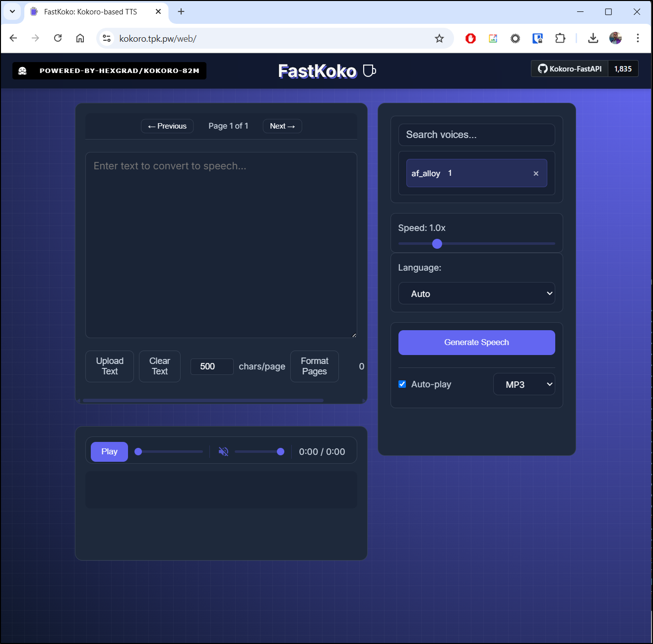Remove af_alloy voice with the x icon
Image resolution: width=653 pixels, height=644 pixels.
[x=536, y=173]
